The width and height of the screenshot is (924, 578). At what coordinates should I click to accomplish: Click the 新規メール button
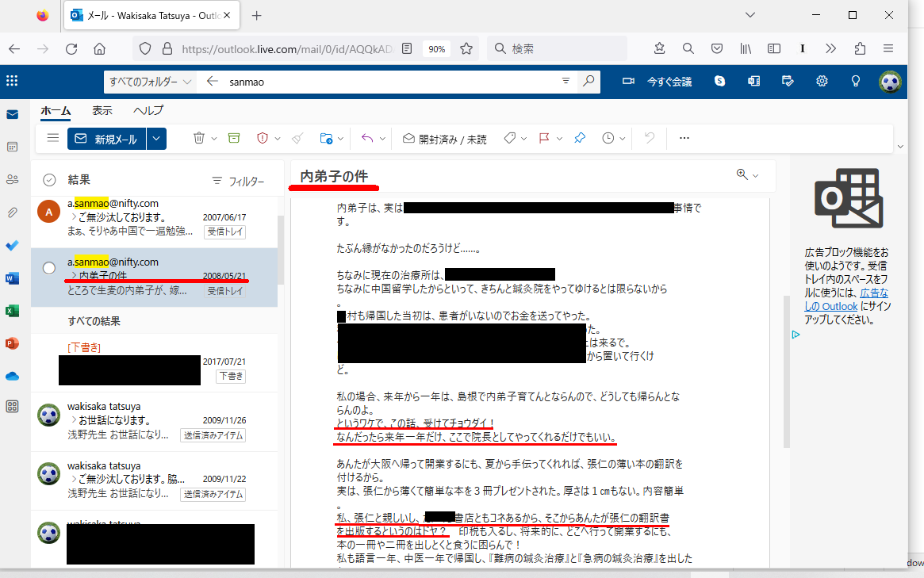[106, 139]
